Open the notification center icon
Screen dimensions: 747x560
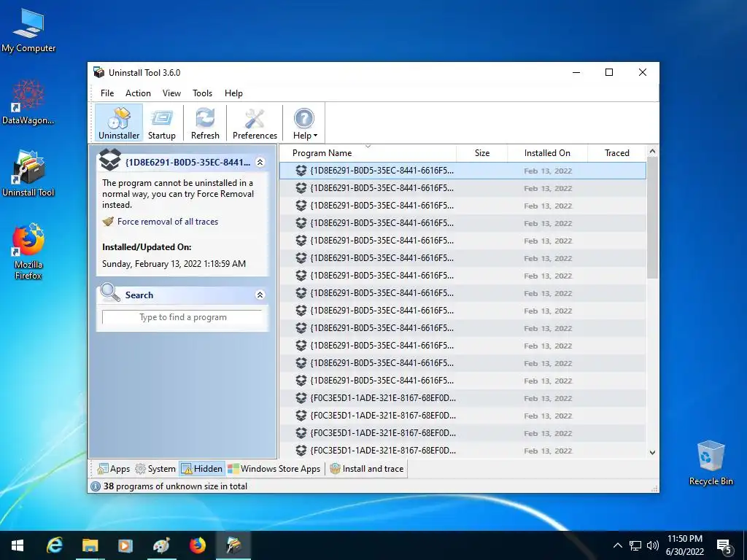click(x=724, y=547)
